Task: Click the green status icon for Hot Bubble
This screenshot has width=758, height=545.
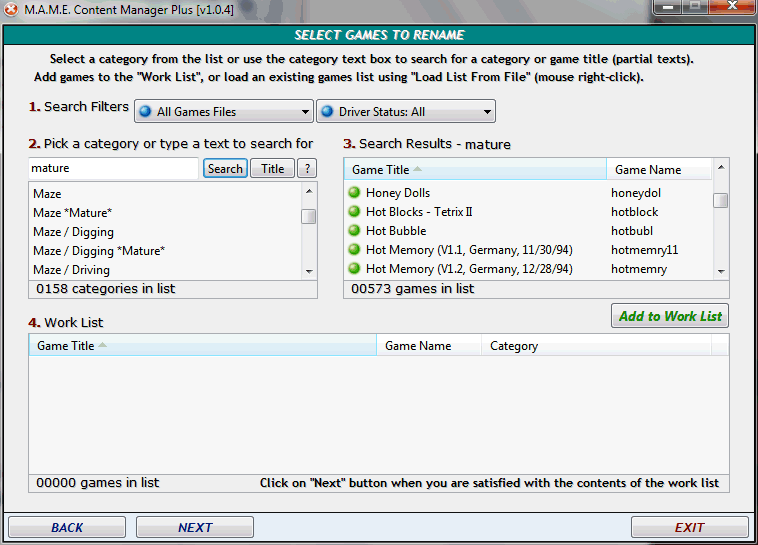Action: click(x=354, y=230)
